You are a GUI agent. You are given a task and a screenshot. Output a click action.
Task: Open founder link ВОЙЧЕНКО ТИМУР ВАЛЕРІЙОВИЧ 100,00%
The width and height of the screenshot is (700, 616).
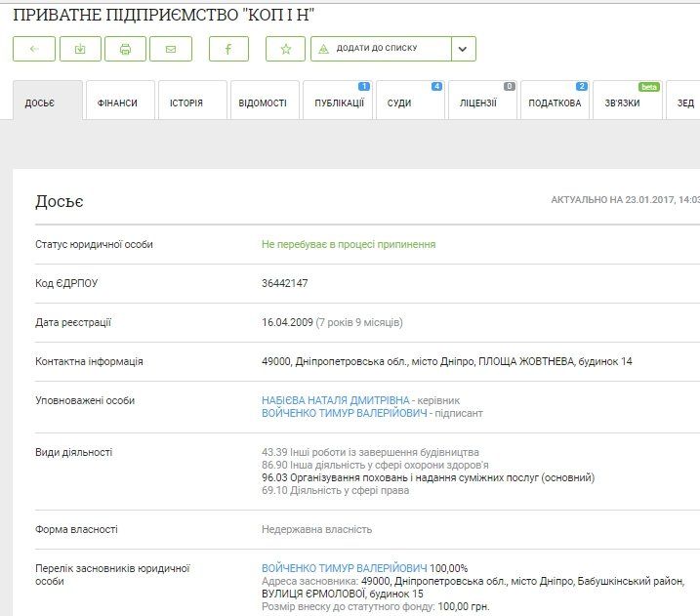[x=345, y=568]
